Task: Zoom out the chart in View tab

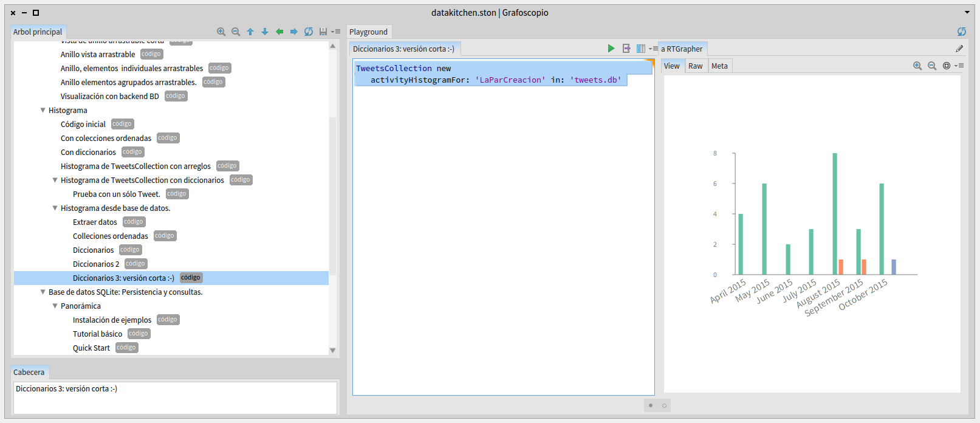Action: [932, 66]
